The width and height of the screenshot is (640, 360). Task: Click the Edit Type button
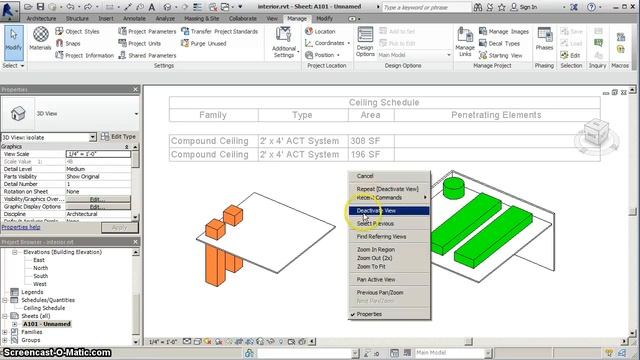coord(118,137)
